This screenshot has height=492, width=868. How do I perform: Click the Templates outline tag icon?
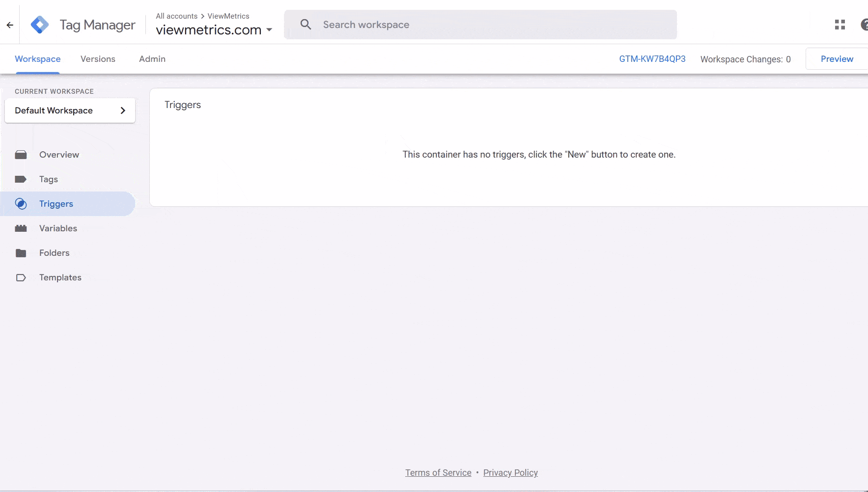[x=21, y=277]
